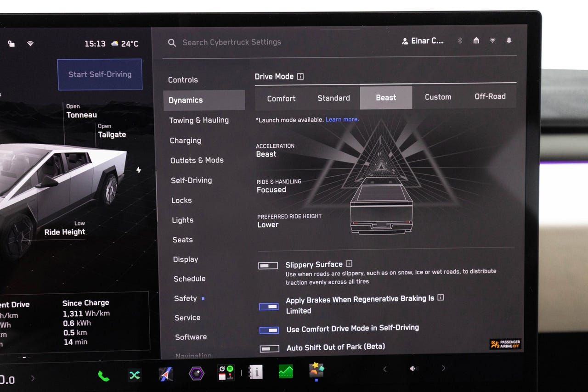Open the green stocks chart app in the dock
The height and width of the screenshot is (392, 588).
[286, 371]
